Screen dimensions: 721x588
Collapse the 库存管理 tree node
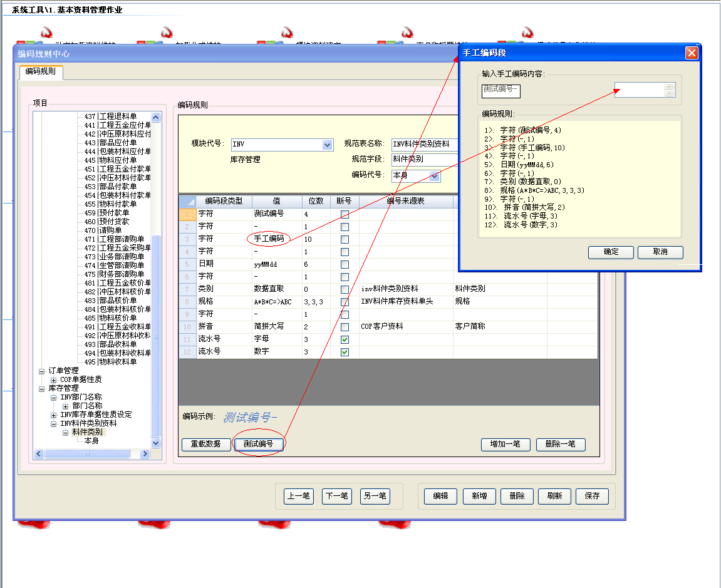(x=42, y=388)
